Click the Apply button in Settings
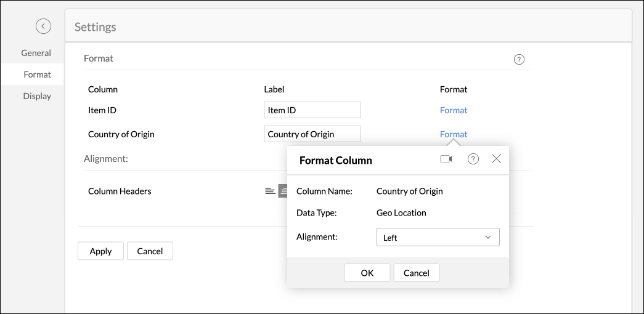 tap(100, 251)
